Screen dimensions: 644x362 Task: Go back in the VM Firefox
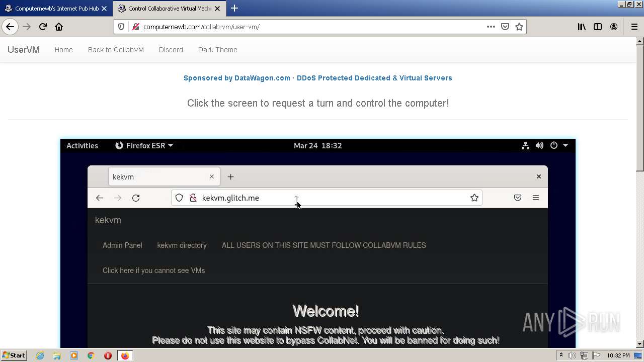tap(100, 198)
